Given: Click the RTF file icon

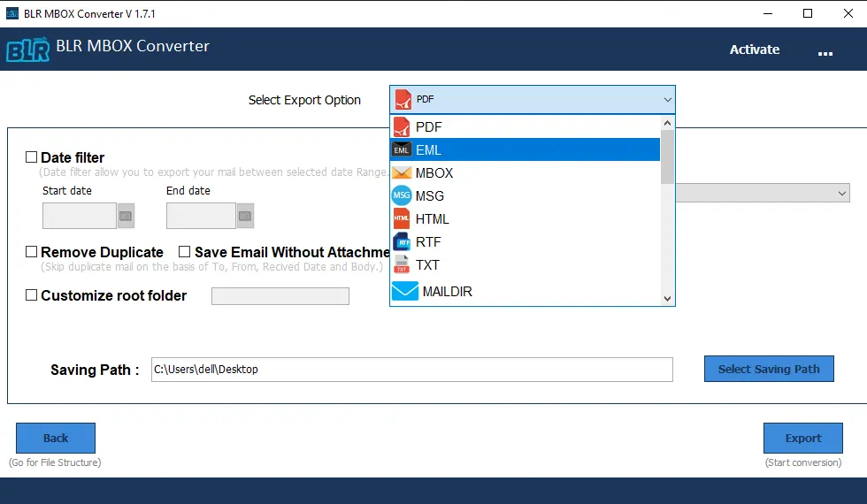Looking at the screenshot, I should (402, 242).
